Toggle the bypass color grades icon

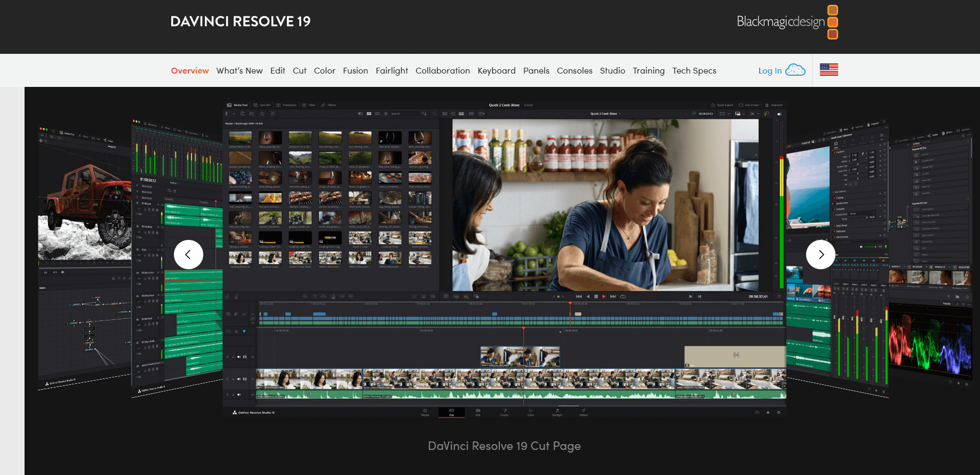[767, 114]
